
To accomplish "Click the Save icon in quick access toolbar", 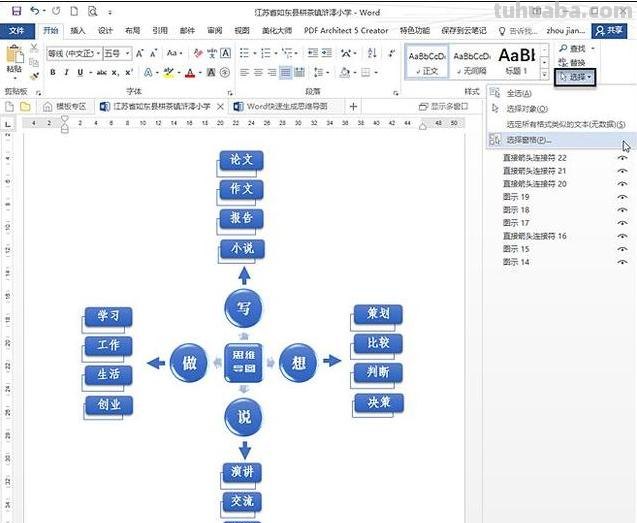I will tap(16, 11).
